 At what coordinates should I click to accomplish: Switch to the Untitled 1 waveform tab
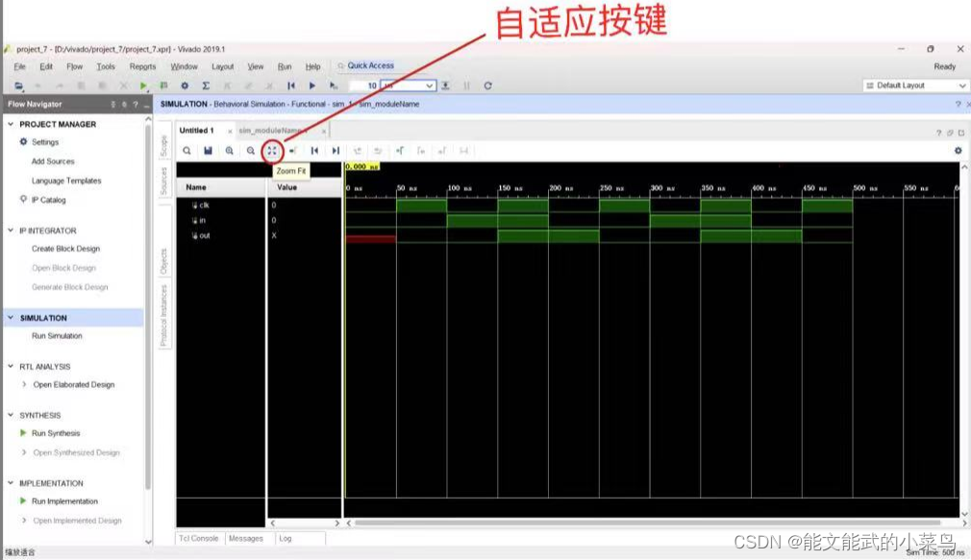196,130
